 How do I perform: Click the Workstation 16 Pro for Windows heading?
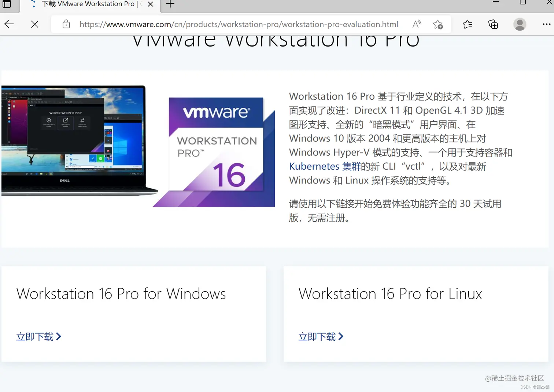tap(121, 294)
